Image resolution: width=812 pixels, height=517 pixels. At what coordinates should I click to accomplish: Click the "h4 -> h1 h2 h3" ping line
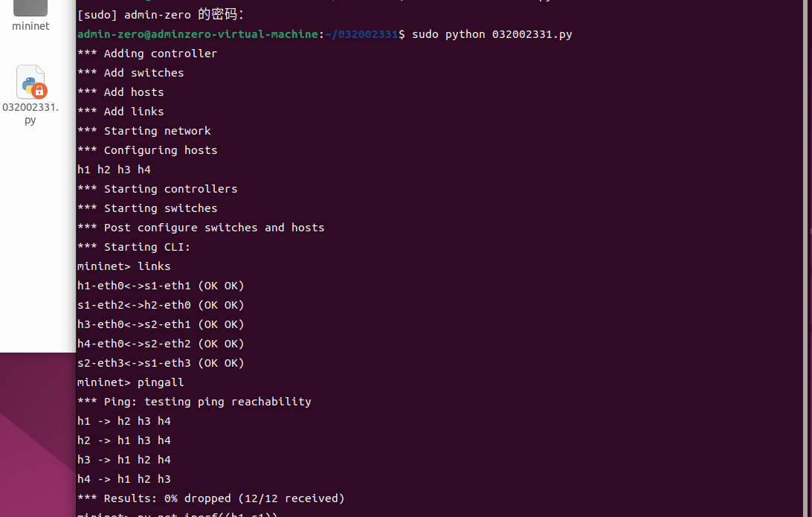point(124,479)
